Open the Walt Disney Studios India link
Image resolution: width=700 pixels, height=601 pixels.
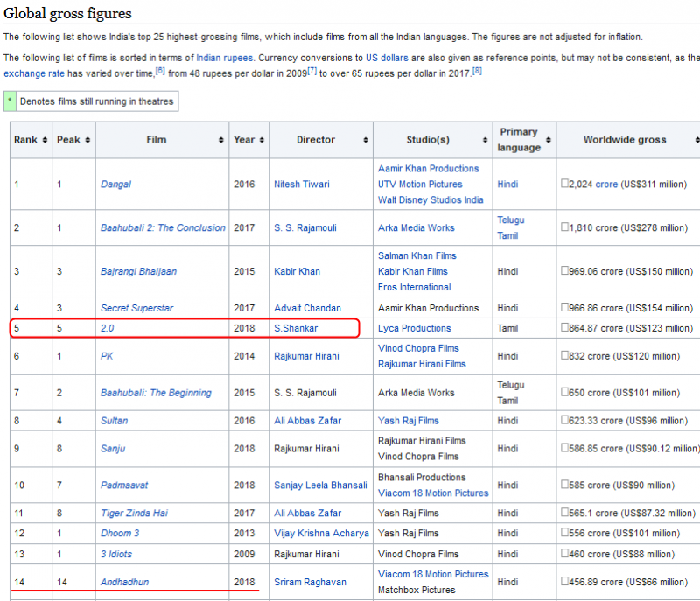coord(430,199)
